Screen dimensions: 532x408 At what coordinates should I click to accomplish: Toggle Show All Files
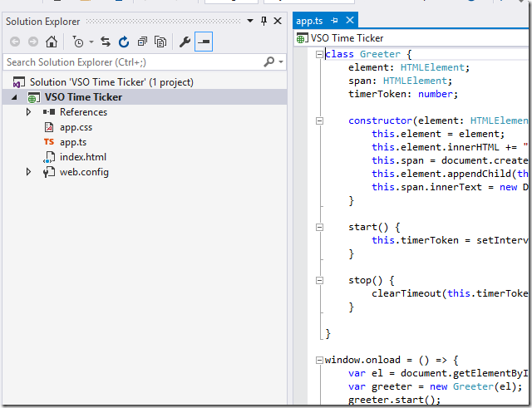click(160, 42)
